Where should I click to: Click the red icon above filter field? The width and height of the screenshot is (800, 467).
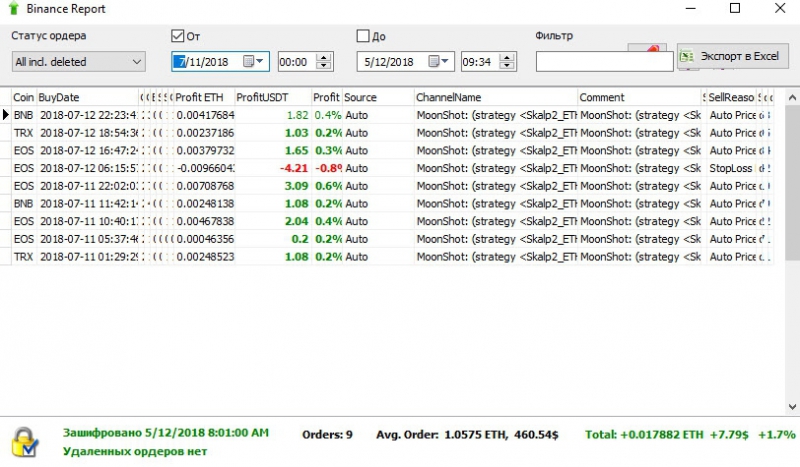652,49
